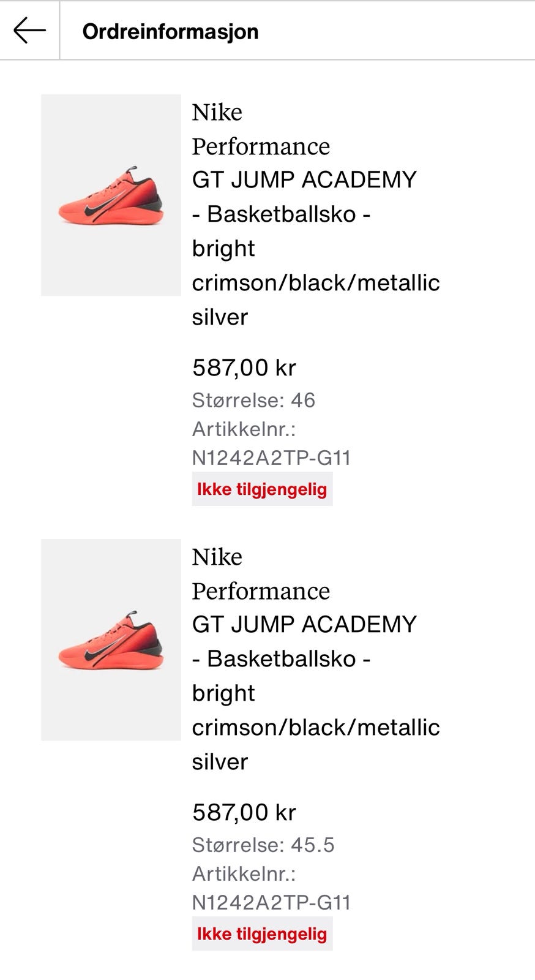The image size is (535, 980).
Task: Tap the first item's Artikkelnr. label
Action: [x=244, y=429]
